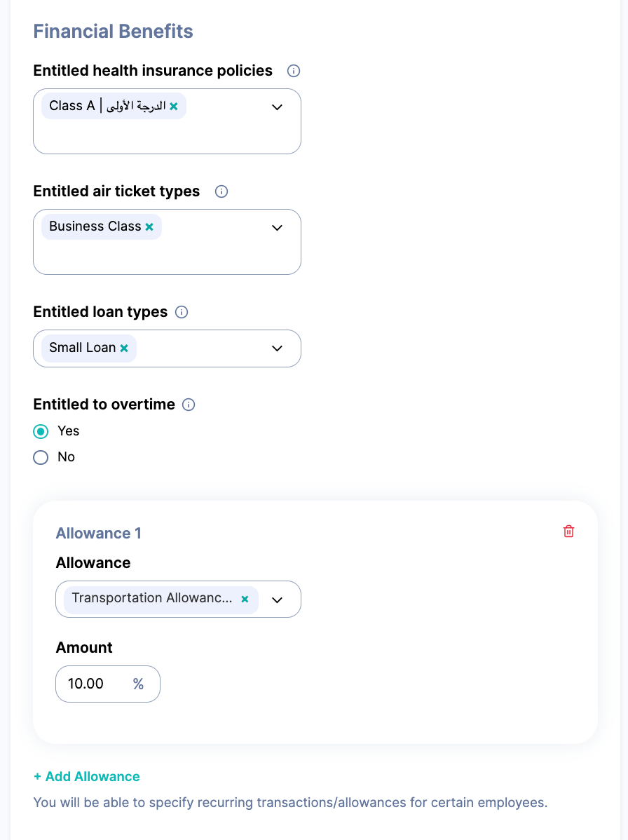The width and height of the screenshot is (628, 840).
Task: Click into the Amount input field
Action: (x=91, y=684)
